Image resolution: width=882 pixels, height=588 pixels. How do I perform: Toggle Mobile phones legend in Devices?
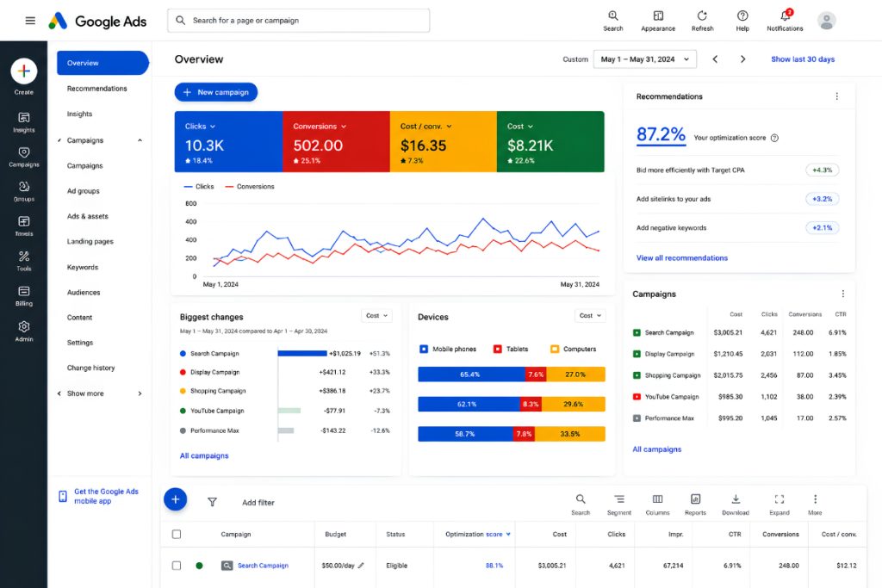pos(448,349)
